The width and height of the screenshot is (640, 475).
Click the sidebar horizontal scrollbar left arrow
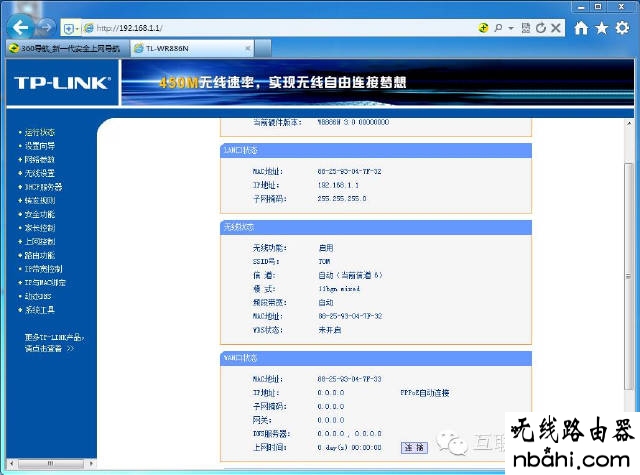pos(12,463)
